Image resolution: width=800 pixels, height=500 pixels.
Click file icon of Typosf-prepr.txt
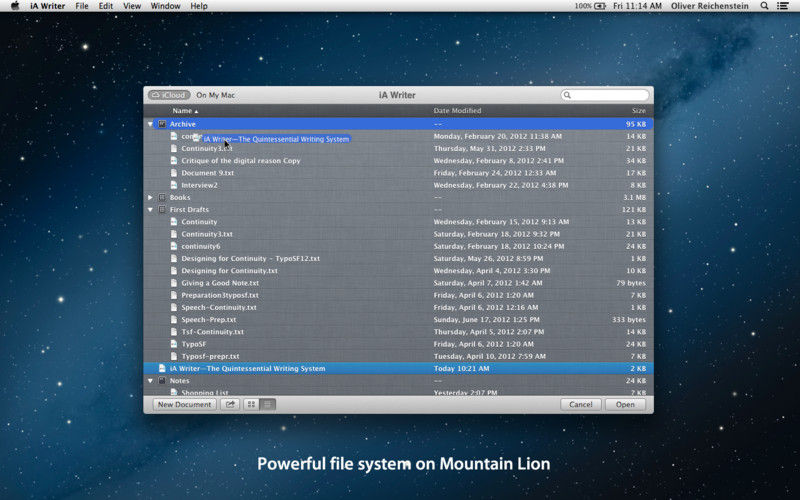click(x=173, y=356)
